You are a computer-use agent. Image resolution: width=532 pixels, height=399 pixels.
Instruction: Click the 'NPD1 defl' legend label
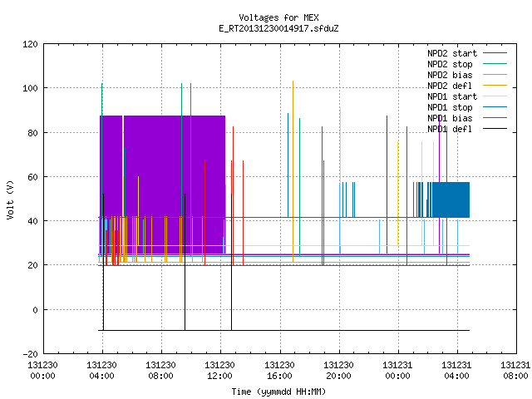point(450,130)
